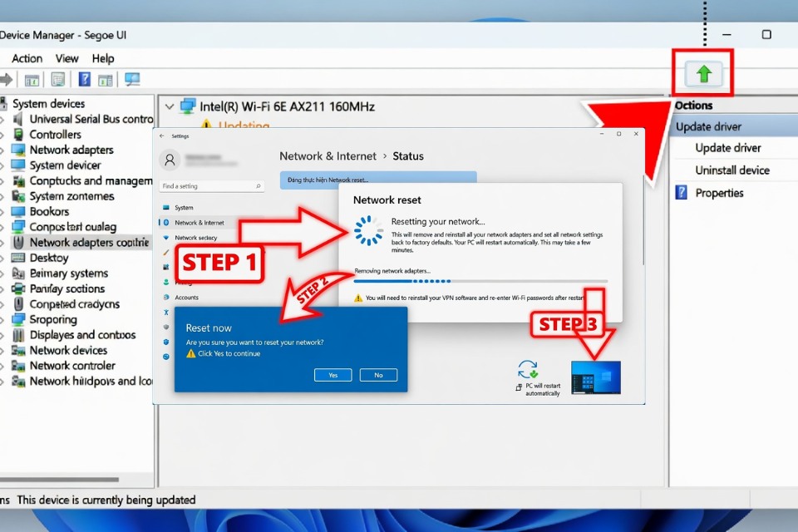Viewport: 798px width, 532px height.
Task: Click the monitor icon beside Bookors
Action: [x=18, y=211]
